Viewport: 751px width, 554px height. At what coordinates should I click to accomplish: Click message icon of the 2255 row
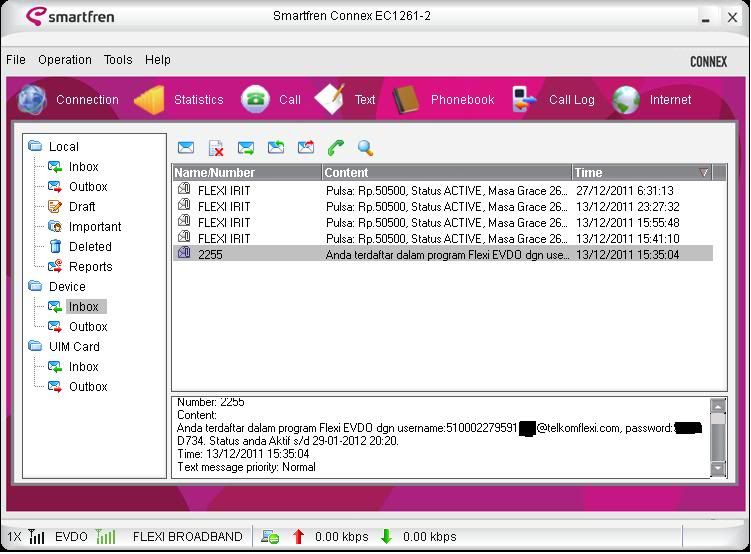click(x=184, y=253)
